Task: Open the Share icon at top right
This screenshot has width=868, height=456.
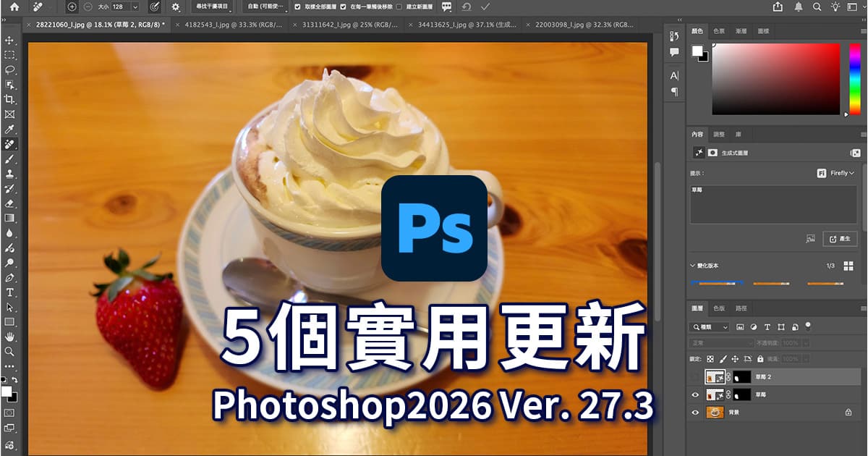Action: [778, 7]
